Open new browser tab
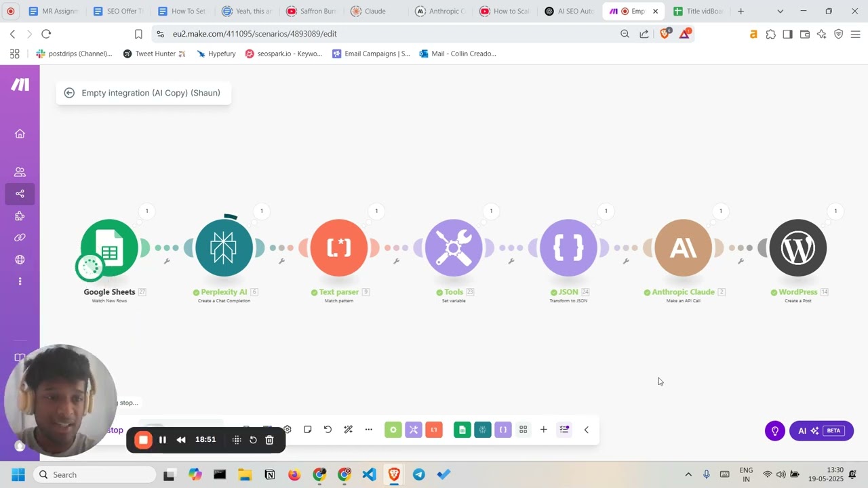 tap(741, 12)
